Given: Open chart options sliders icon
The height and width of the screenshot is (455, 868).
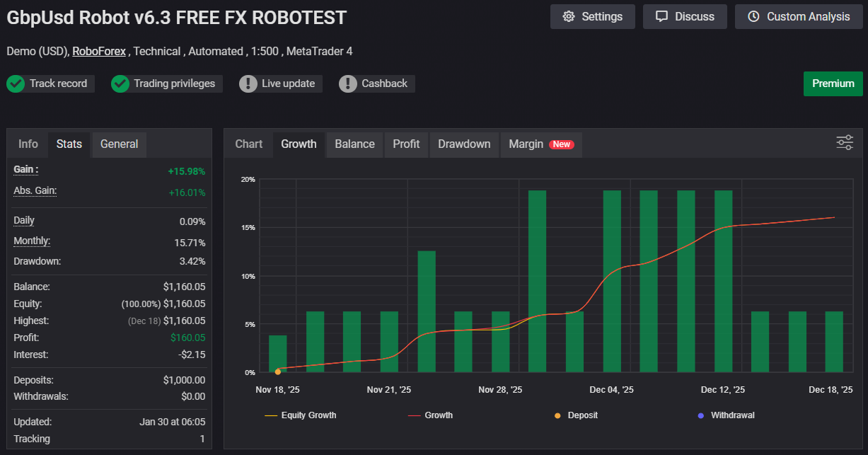Looking at the screenshot, I should [x=845, y=142].
